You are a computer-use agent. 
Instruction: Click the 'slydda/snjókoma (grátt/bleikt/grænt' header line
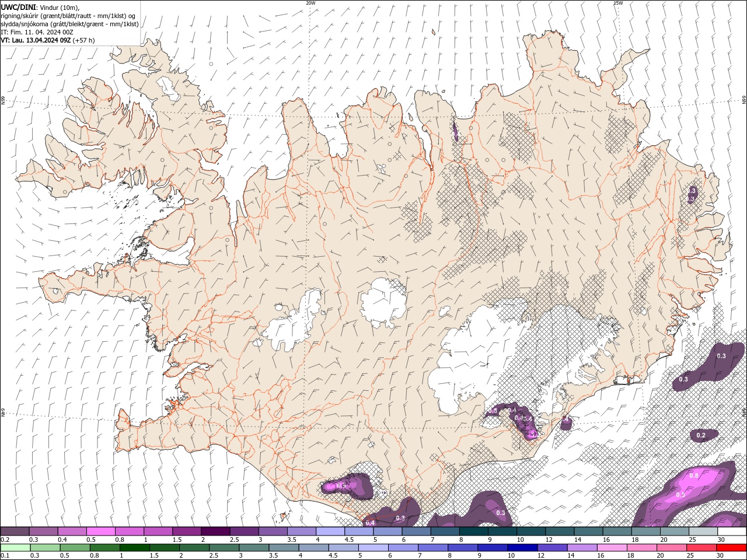click(x=69, y=24)
